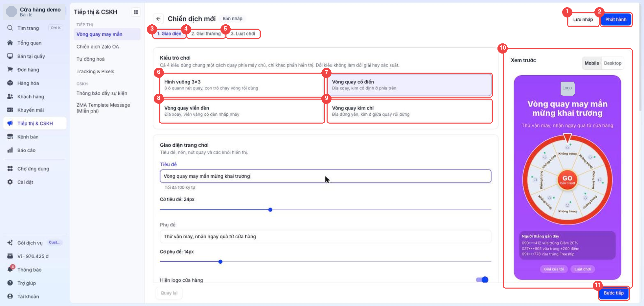Click the back arrow beside Chiến dịch mới
Viewport: 644px width, 306px height.
point(158,19)
